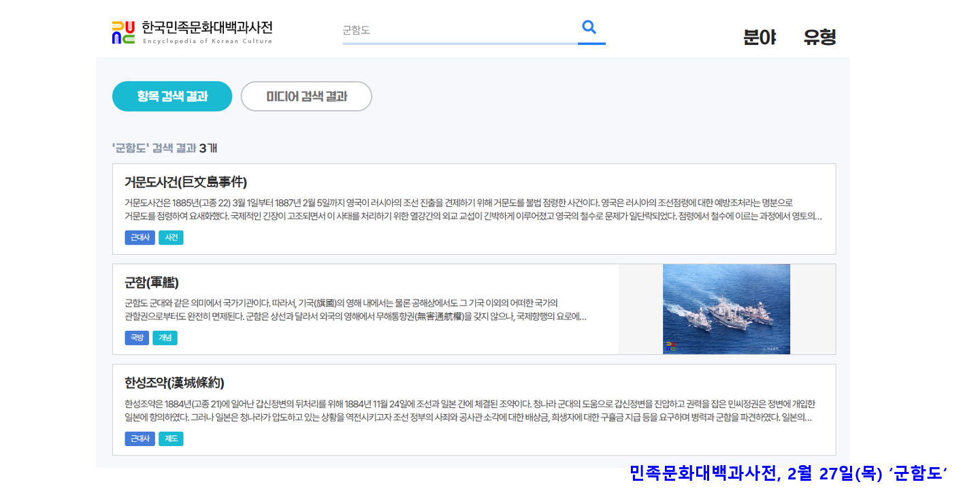Image resolution: width=980 pixels, height=491 pixels.
Task: Click the 개념 tag under 군함
Action: click(165, 338)
